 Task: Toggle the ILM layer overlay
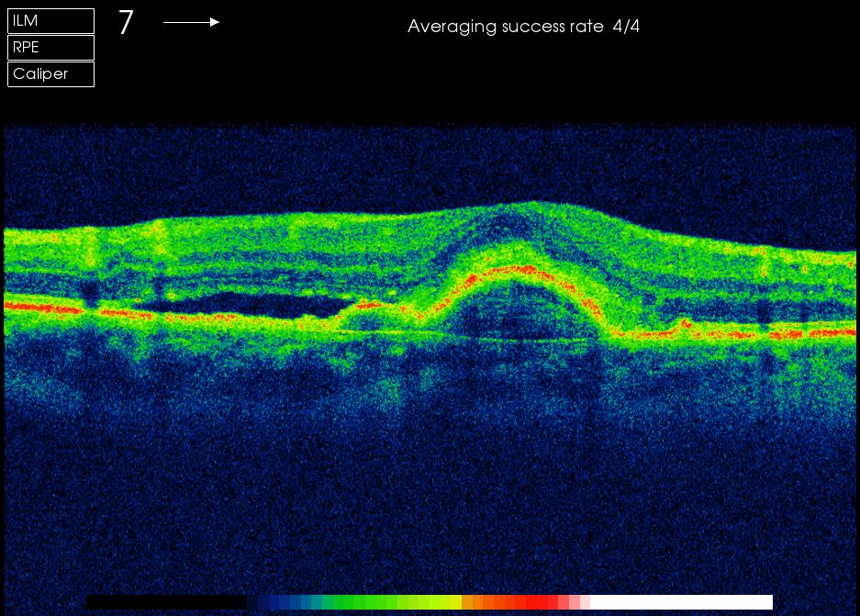50,21
